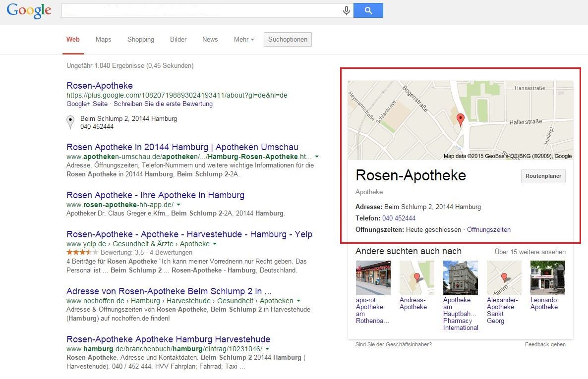Click Über 15 weitere ansehen
588x379 pixels.
tap(530, 252)
